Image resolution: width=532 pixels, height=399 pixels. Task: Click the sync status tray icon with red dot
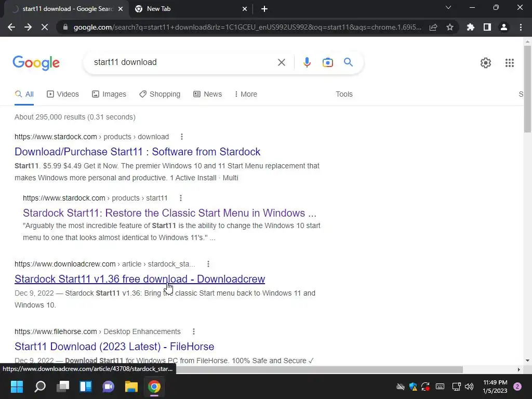coord(426,387)
